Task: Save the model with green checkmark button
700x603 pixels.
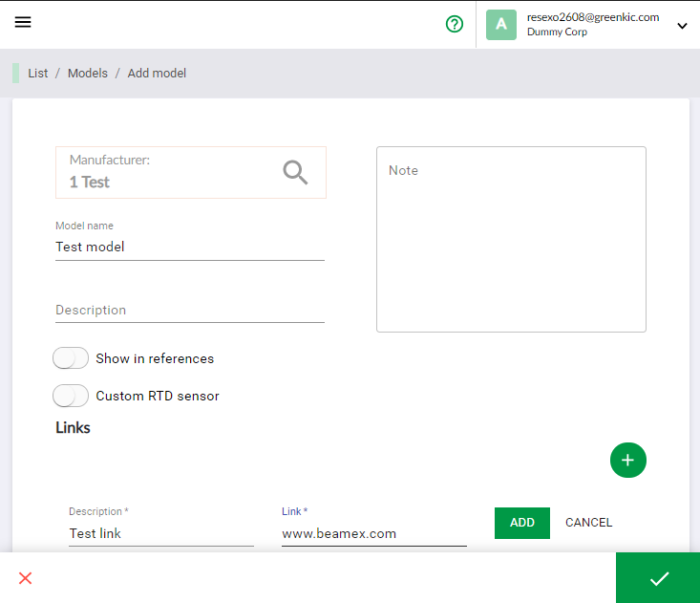Action: point(658,578)
